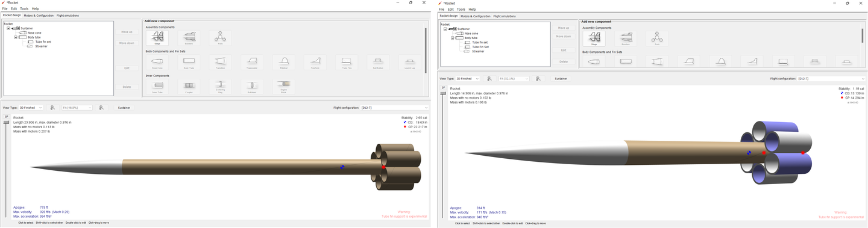Click zoom in icon in left window
Viewport: 868px width, 228px height.
click(x=101, y=108)
